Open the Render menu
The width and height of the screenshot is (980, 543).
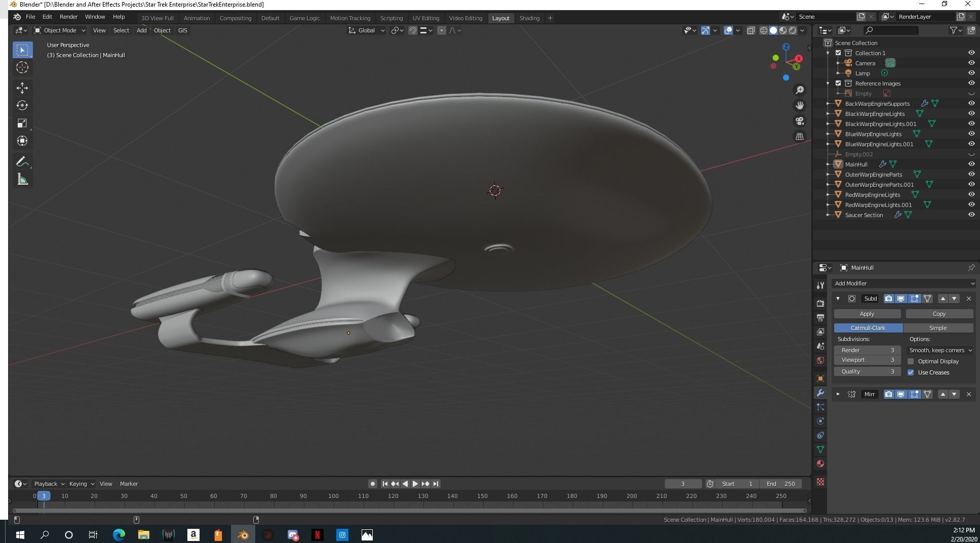(x=68, y=17)
